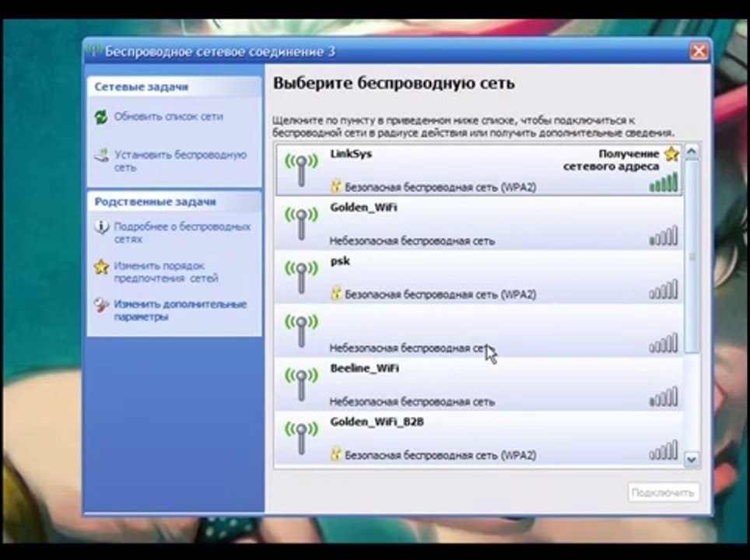Click WPA2 security text in psk row
750x560 pixels.
tap(440, 295)
